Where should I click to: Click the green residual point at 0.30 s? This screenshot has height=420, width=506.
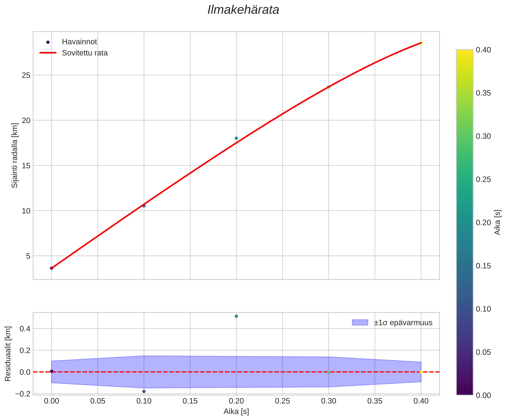328,373
